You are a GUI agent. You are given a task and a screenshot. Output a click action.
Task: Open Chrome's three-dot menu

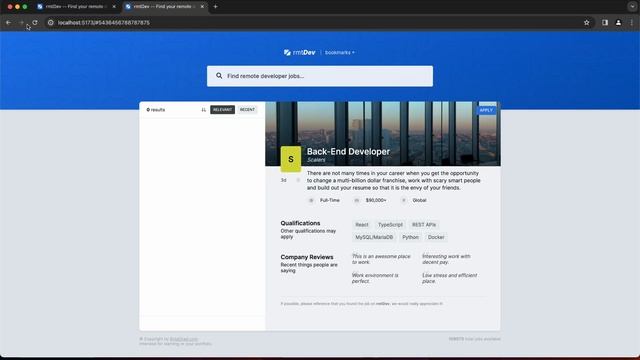(631, 23)
